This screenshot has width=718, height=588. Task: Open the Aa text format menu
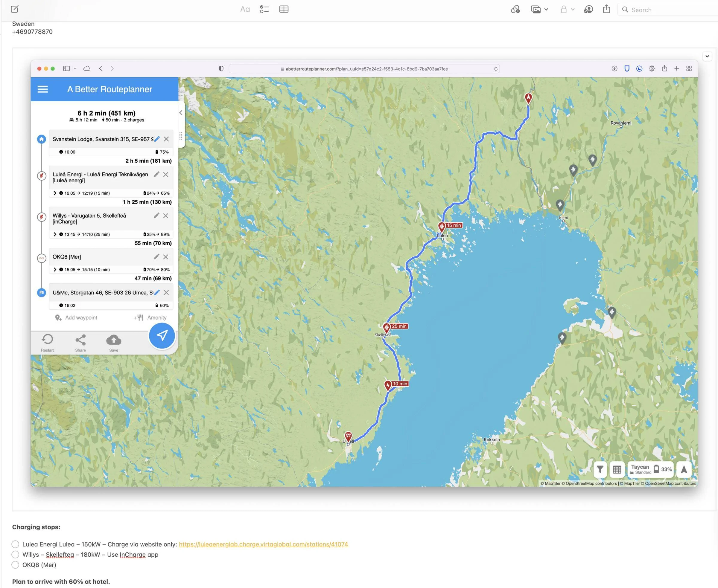(245, 10)
